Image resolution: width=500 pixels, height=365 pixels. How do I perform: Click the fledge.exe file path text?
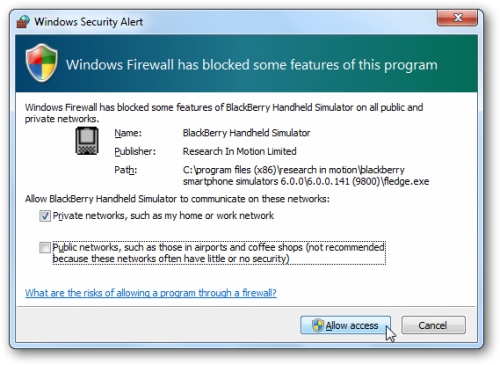[x=306, y=176]
